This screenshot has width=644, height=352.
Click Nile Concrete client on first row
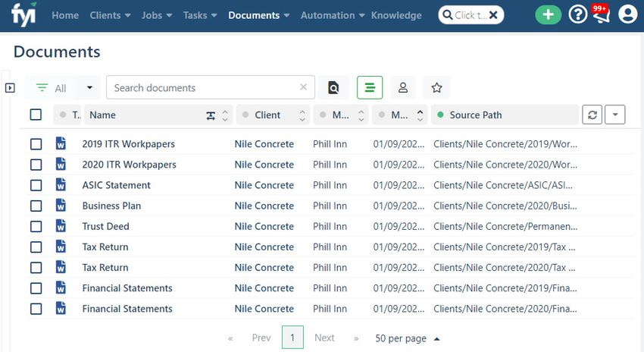[264, 144]
